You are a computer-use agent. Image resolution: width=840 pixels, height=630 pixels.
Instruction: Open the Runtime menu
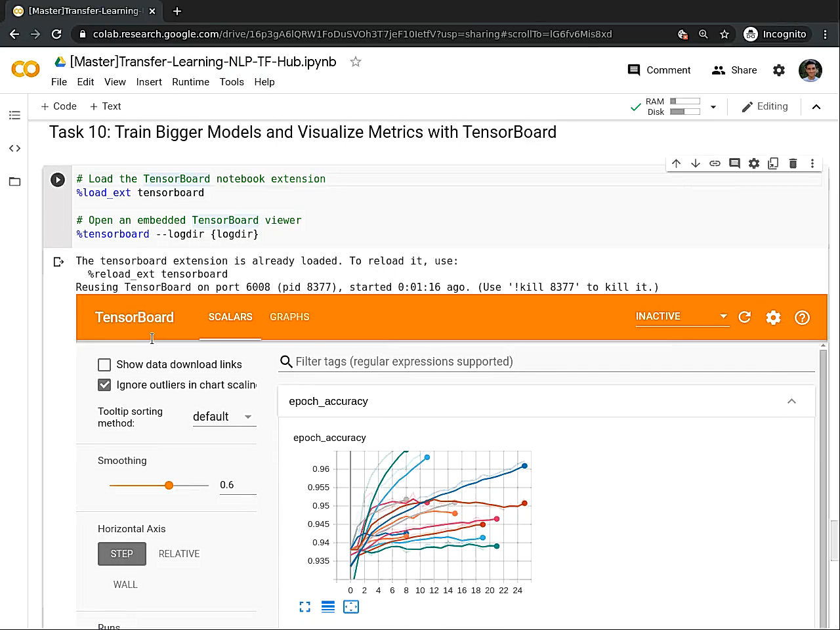pos(190,82)
